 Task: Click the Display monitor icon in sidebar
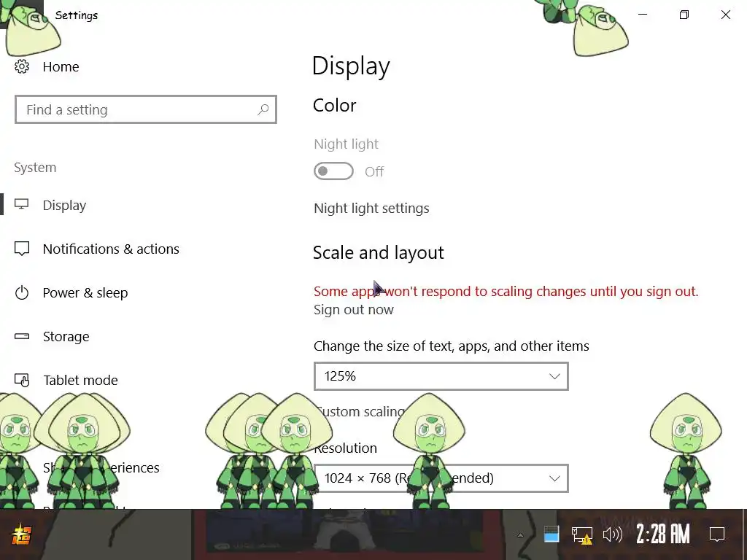click(x=21, y=205)
